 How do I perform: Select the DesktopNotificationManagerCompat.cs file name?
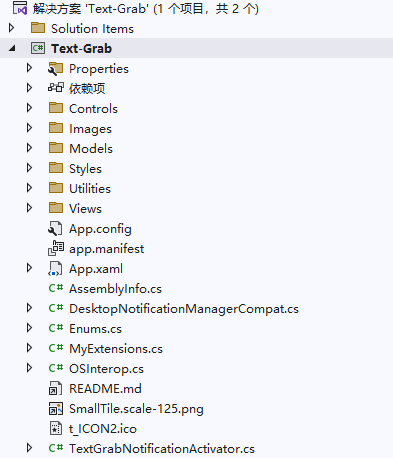(184, 309)
